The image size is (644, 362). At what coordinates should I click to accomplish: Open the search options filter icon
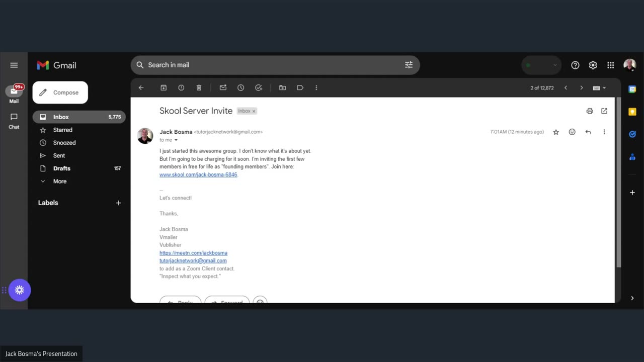point(409,65)
